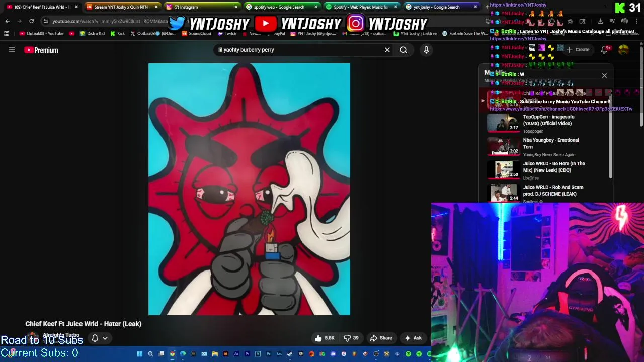Open Fortnite Save The W... bookmark
Screen dimensions: 644x362
pos(464,34)
